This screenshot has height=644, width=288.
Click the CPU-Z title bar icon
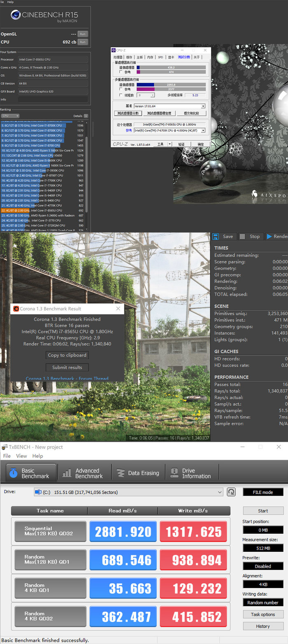(114, 50)
